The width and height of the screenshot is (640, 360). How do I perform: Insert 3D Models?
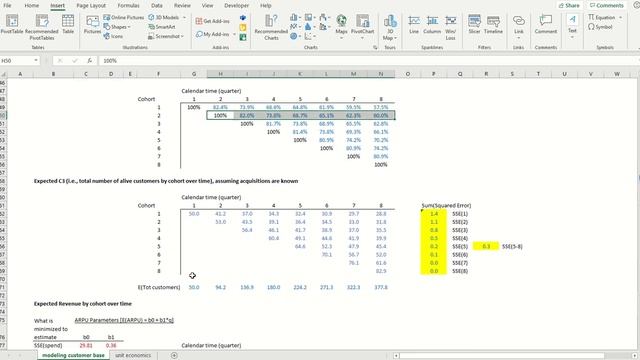(x=164, y=18)
